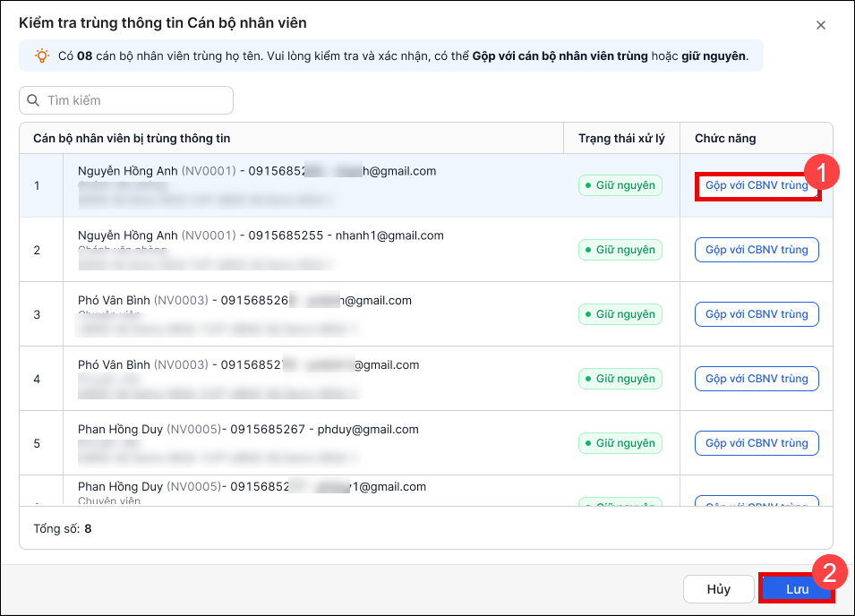Save changes with the Lưu button

[797, 589]
